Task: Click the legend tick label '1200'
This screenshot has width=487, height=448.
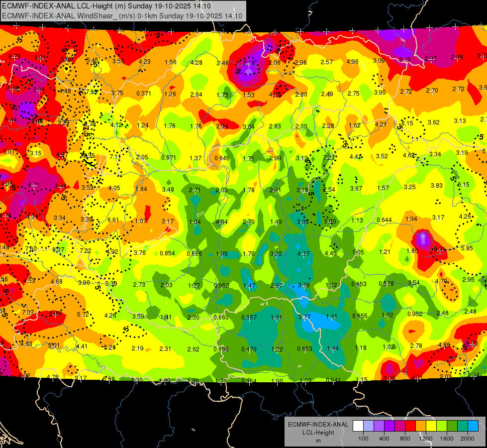Action: tap(426, 439)
